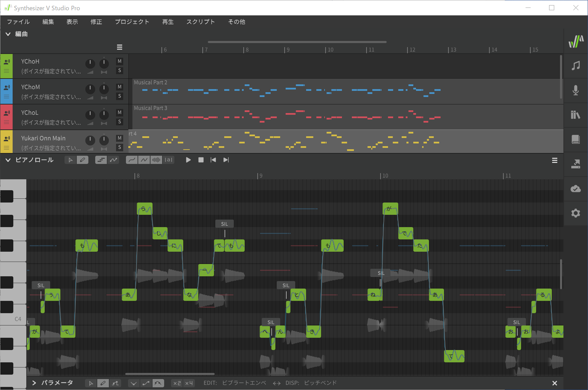588x390 pixels.
Task: Open the Library books panel
Action: [x=576, y=115]
